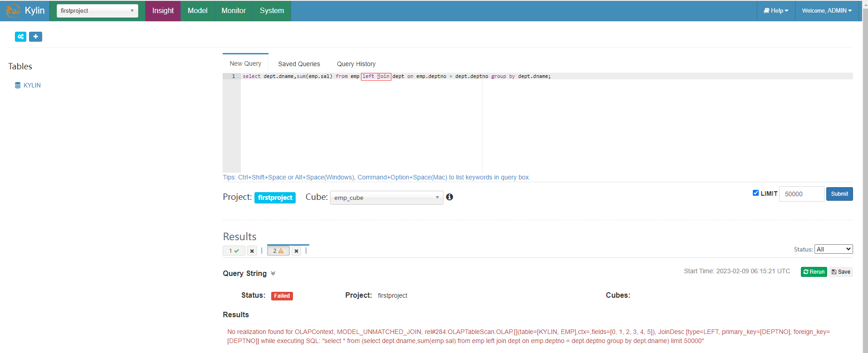Click into the LIMIT value field showing 50000

801,194
